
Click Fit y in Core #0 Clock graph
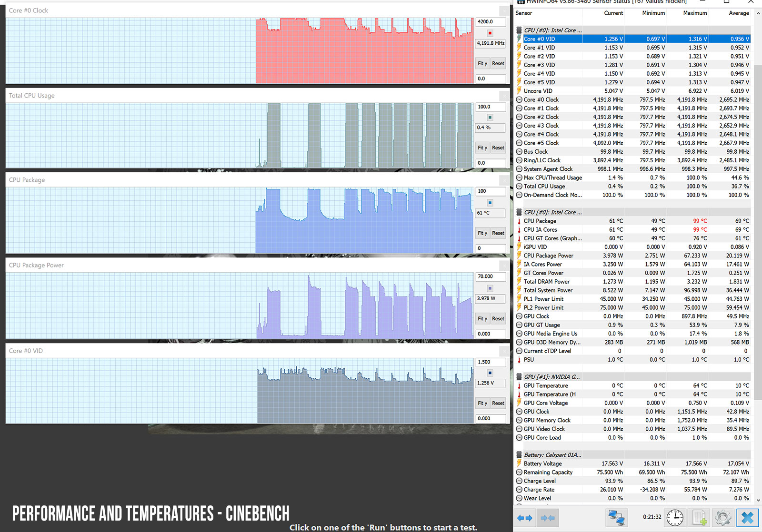click(482, 63)
